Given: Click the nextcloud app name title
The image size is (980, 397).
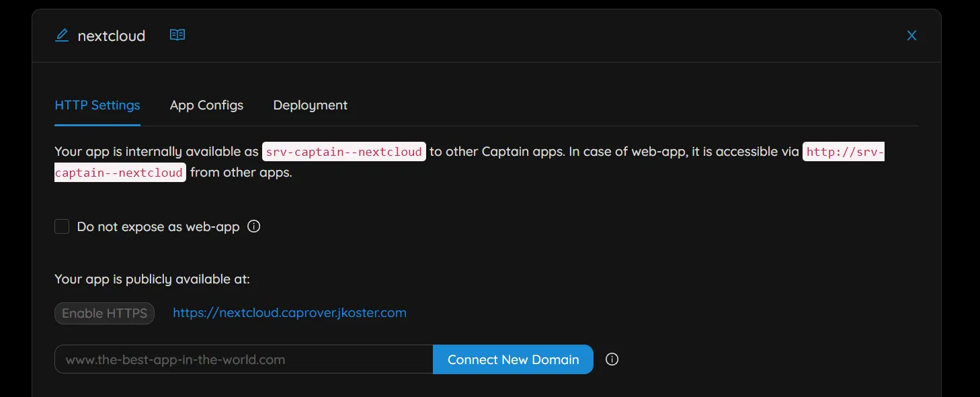Looking at the screenshot, I should pos(112,36).
